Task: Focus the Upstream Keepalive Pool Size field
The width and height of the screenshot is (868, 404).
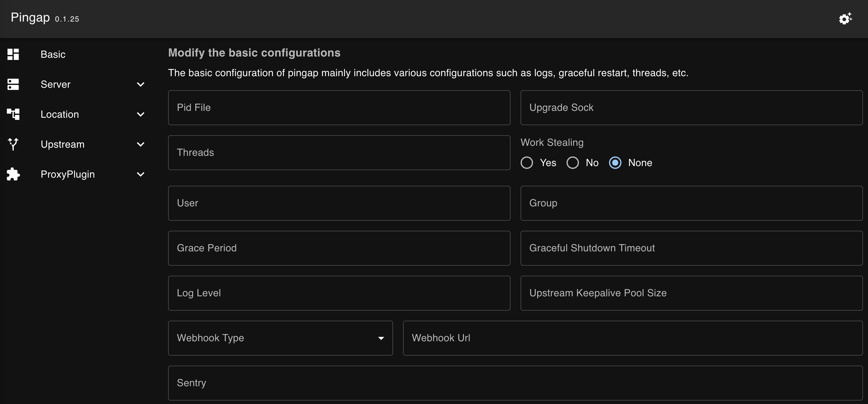Action: [x=691, y=293]
